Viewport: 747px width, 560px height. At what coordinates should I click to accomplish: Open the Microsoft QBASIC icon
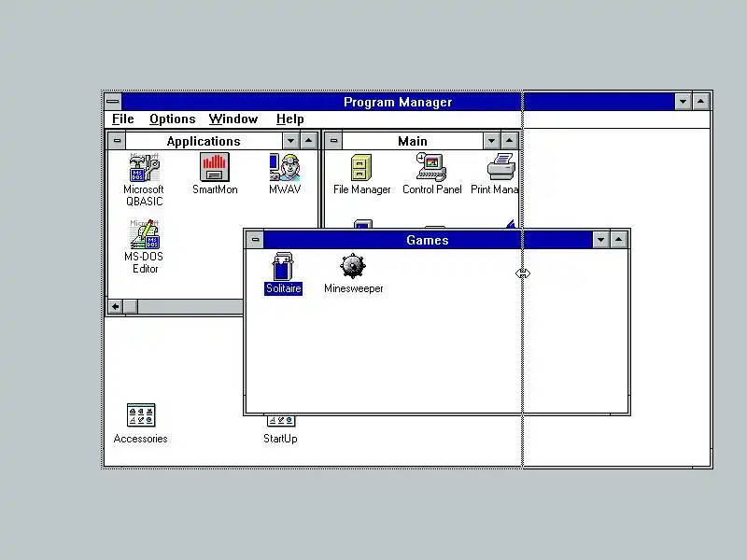pos(144,167)
